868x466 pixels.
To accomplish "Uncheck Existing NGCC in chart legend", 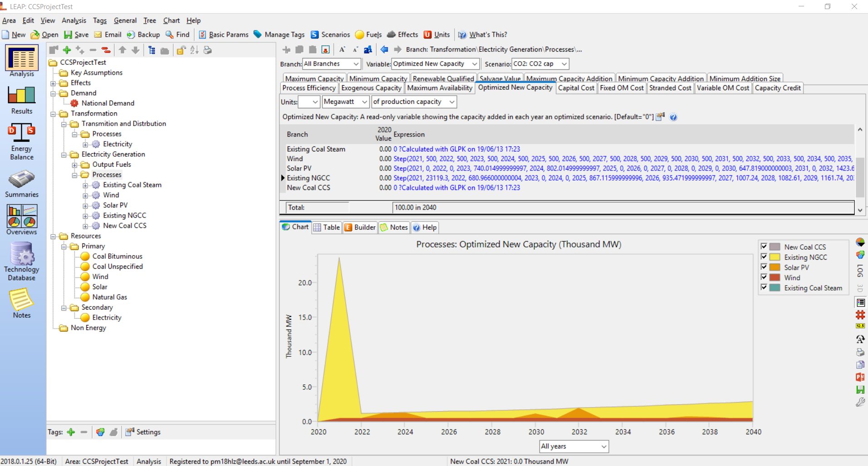I will coord(764,257).
